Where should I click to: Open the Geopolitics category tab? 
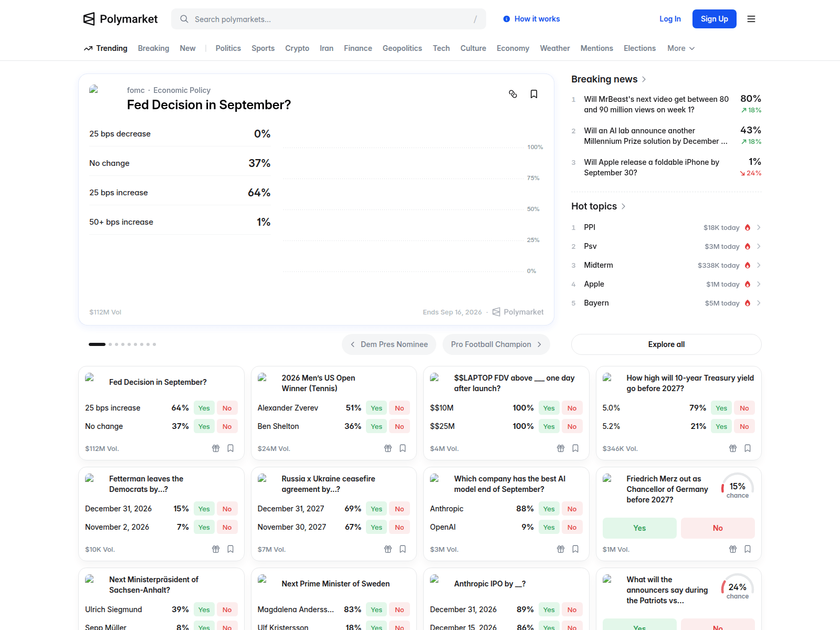402,48
